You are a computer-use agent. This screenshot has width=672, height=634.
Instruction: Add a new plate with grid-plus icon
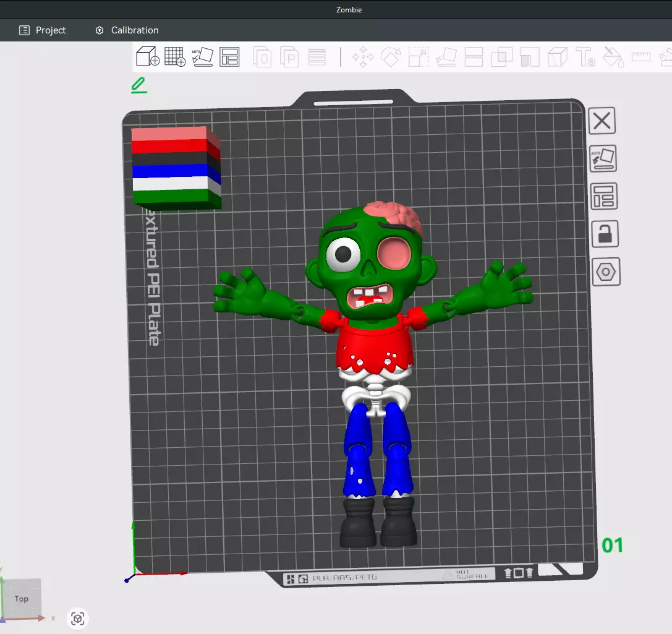(x=175, y=56)
